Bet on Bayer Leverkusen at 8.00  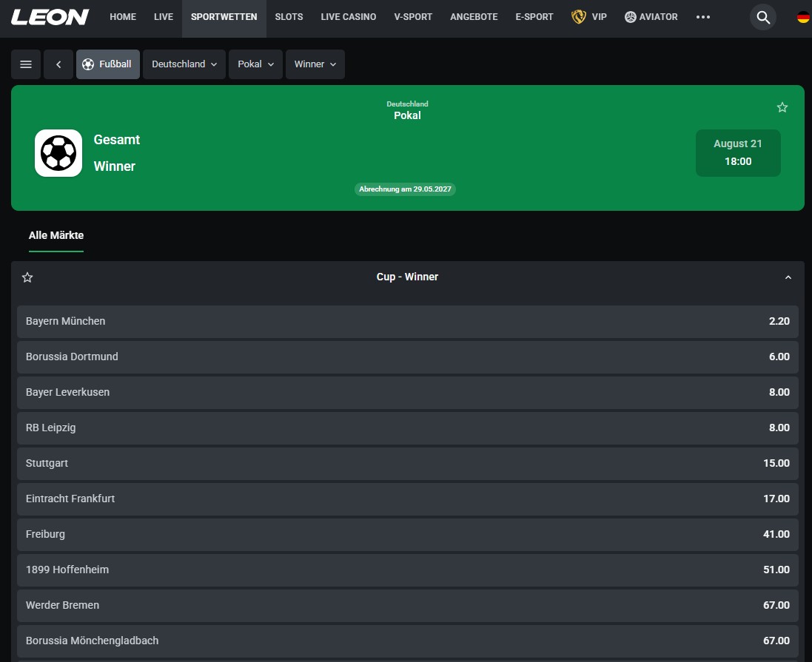pyautogui.click(x=408, y=392)
